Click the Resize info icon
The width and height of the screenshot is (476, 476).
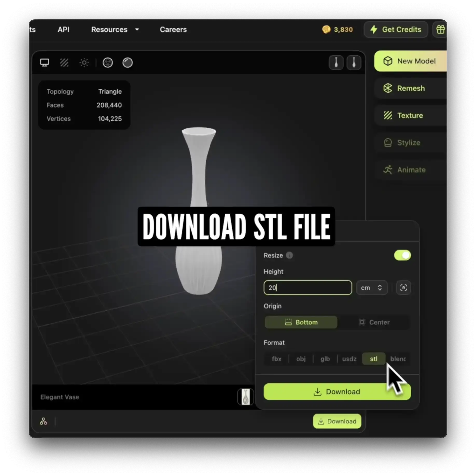[x=289, y=255]
